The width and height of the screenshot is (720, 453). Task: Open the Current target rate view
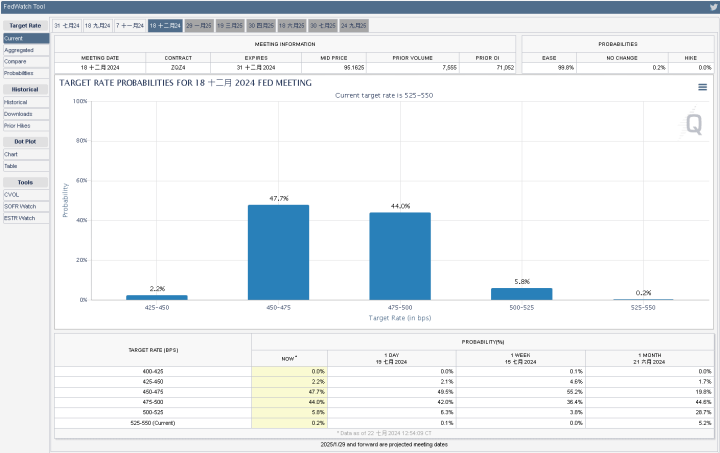click(x=26, y=39)
